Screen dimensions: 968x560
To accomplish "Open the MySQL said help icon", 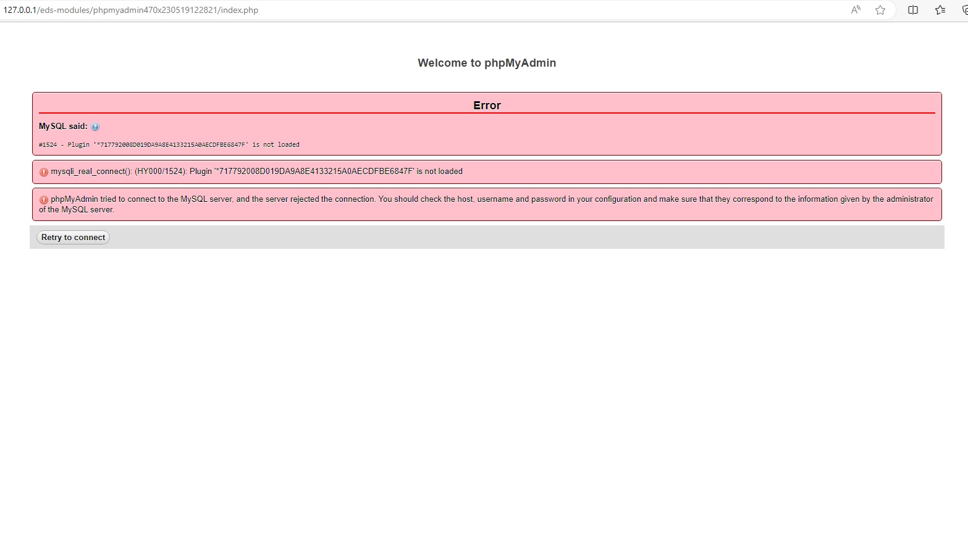I will click(x=95, y=127).
